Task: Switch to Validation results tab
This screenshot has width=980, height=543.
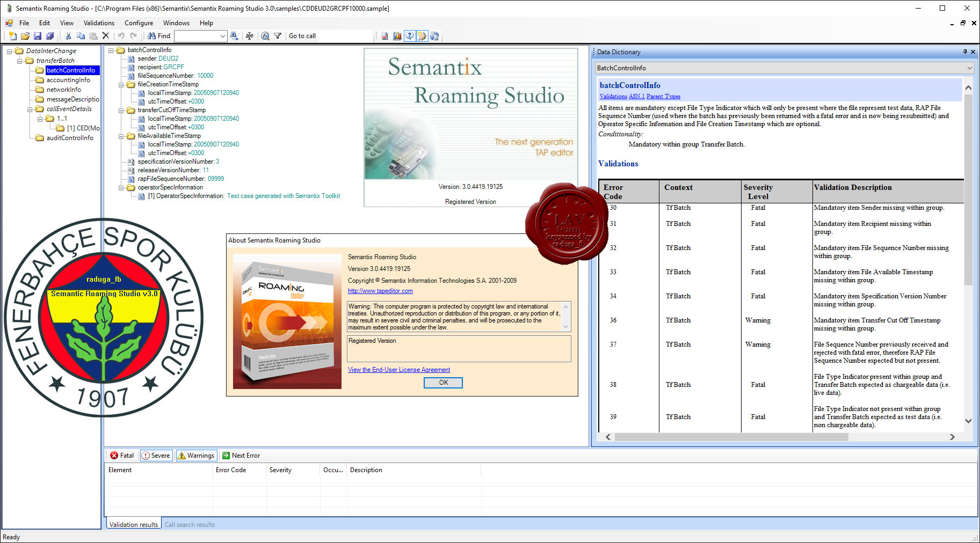Action: pyautogui.click(x=134, y=524)
